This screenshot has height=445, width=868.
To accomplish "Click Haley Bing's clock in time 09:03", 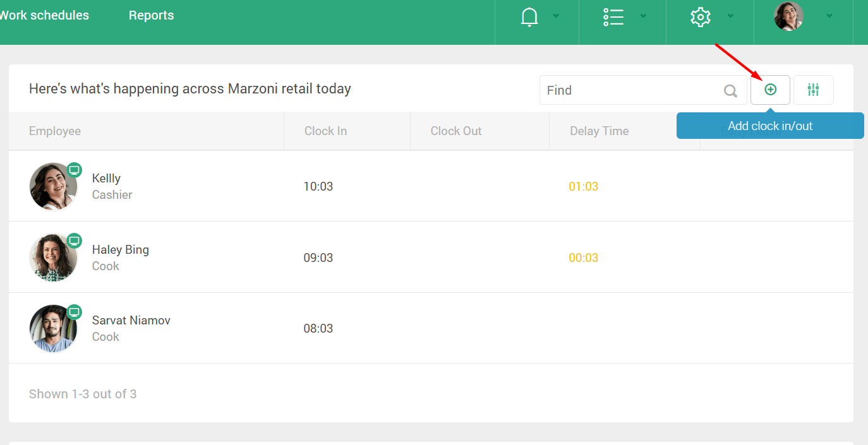I will (x=318, y=258).
